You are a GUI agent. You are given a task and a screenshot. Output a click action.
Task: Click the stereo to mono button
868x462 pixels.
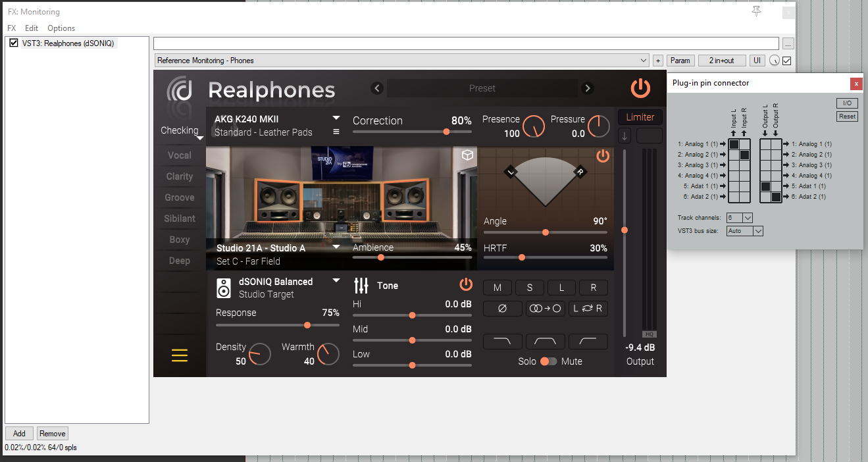(545, 309)
